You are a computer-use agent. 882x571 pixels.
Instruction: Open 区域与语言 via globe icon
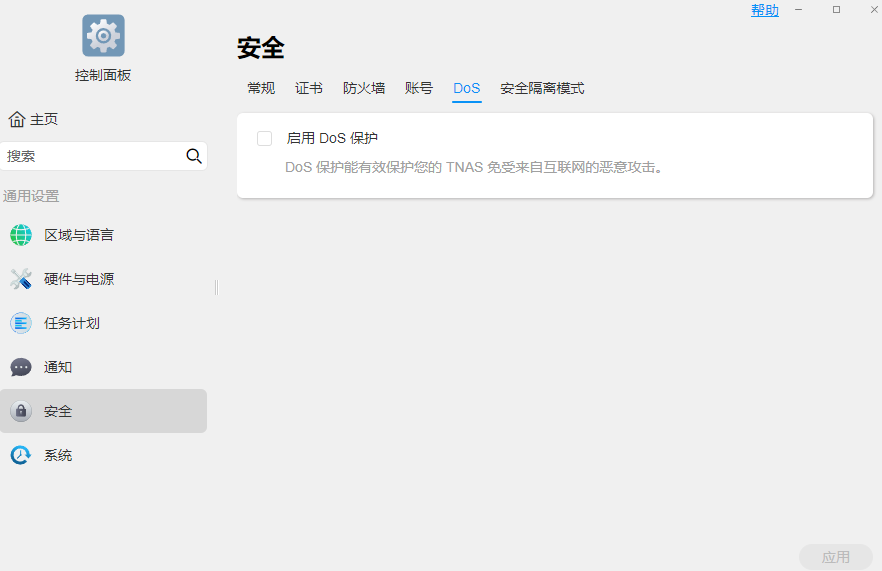21,235
